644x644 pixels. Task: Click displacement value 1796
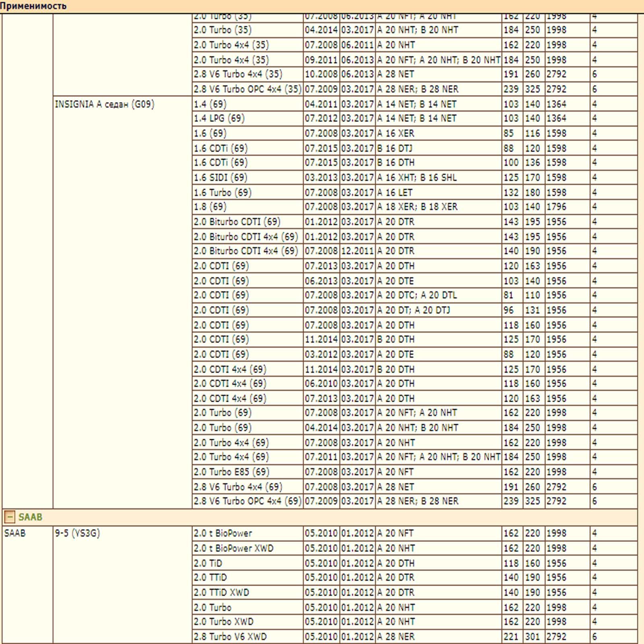point(557,207)
